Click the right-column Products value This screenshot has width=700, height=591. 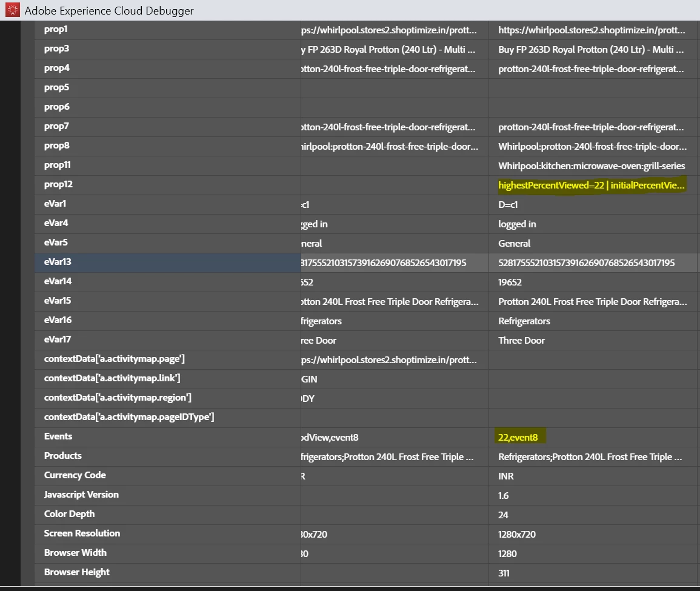(x=590, y=457)
